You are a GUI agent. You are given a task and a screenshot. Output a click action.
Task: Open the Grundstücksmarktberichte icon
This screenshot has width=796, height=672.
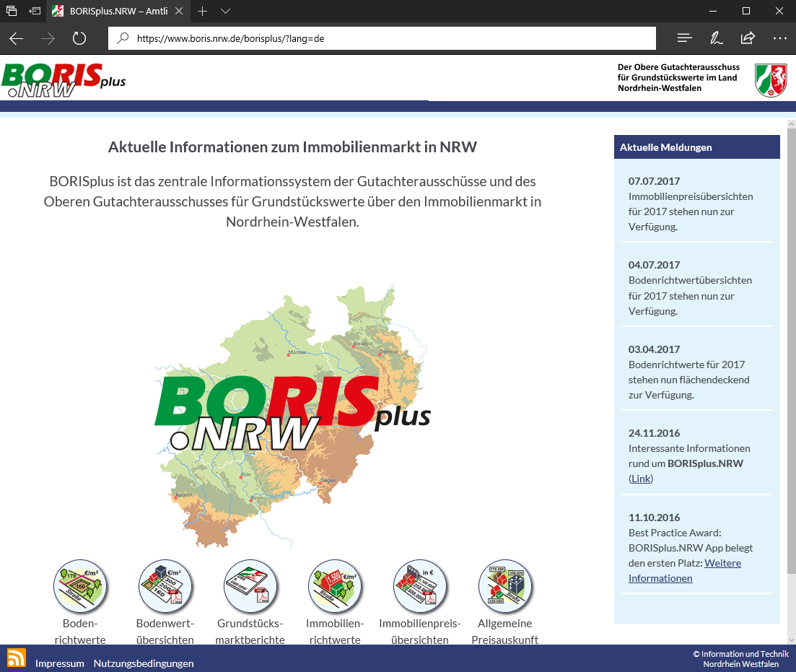[x=250, y=586]
